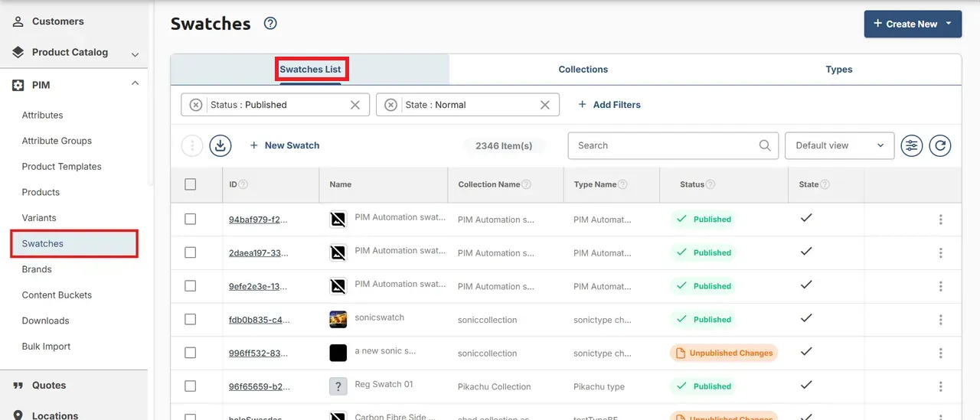Select checkbox for Reg Swatch 01 row

pyautogui.click(x=191, y=386)
